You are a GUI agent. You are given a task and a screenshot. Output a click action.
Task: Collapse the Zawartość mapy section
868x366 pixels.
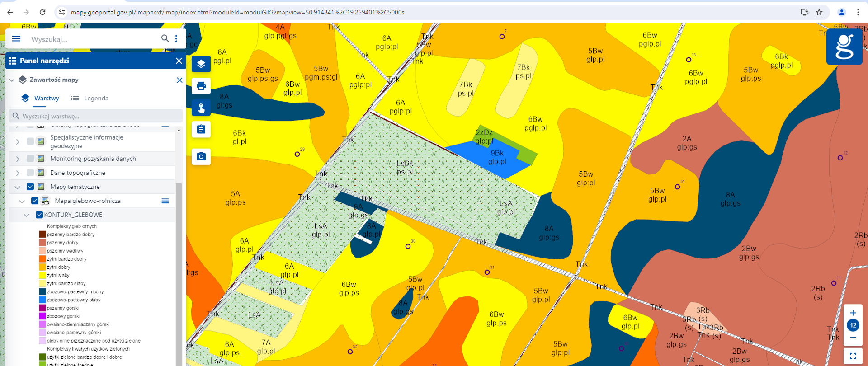point(12,80)
